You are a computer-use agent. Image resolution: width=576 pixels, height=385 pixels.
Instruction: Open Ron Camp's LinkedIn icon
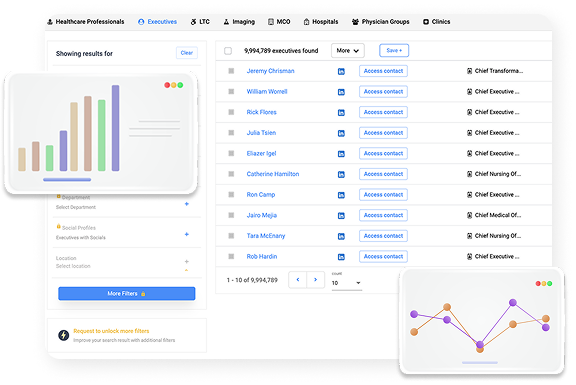tap(341, 195)
